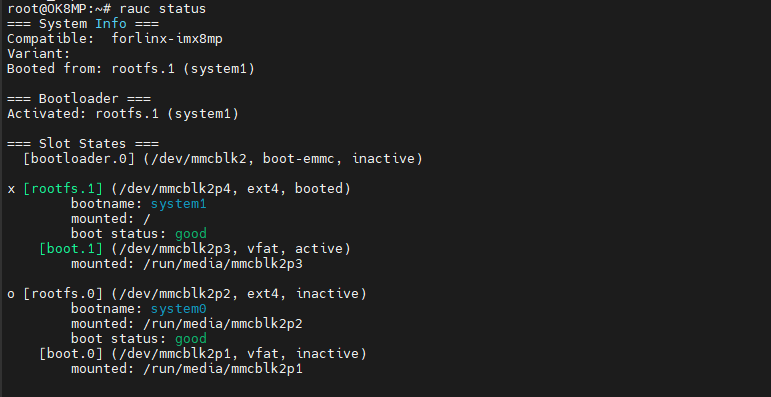Viewport: 771px width, 397px height.
Task: Click the [bootloader.0] slot entry
Action: [x=223, y=159]
